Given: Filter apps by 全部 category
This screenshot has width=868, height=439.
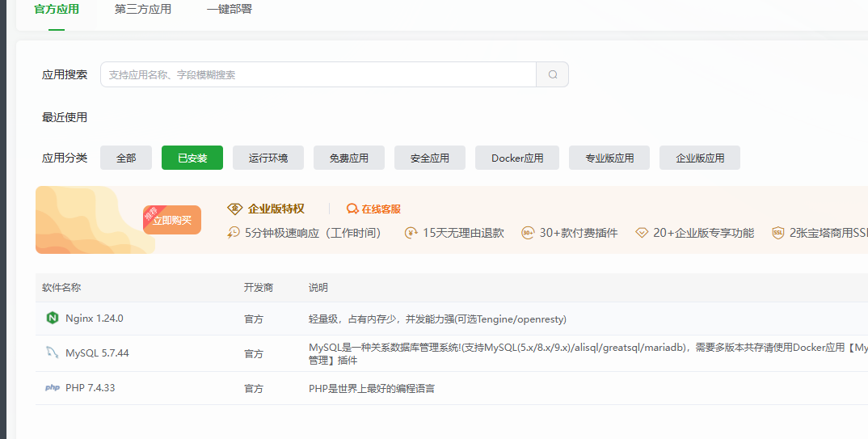Looking at the screenshot, I should pyautogui.click(x=126, y=158).
